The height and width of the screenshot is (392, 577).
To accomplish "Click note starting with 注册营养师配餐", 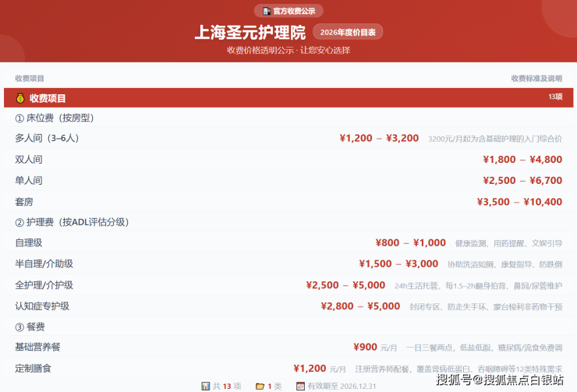I will point(458,369).
